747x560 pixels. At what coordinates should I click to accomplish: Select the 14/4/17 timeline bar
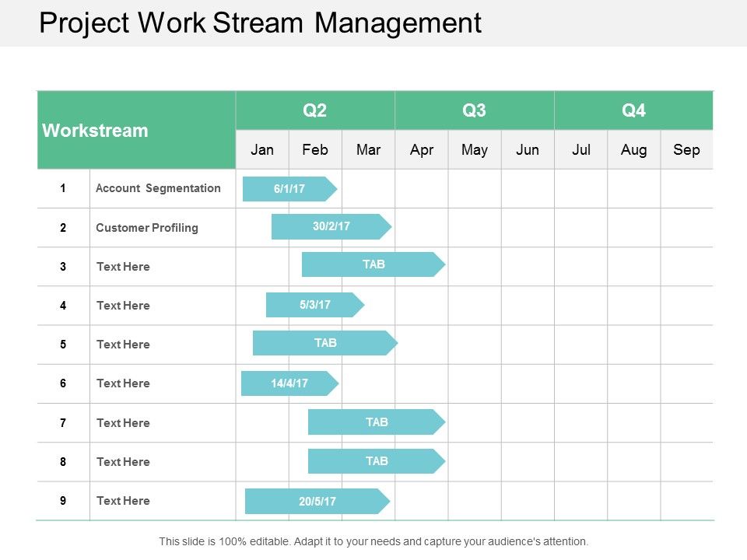[x=289, y=383]
